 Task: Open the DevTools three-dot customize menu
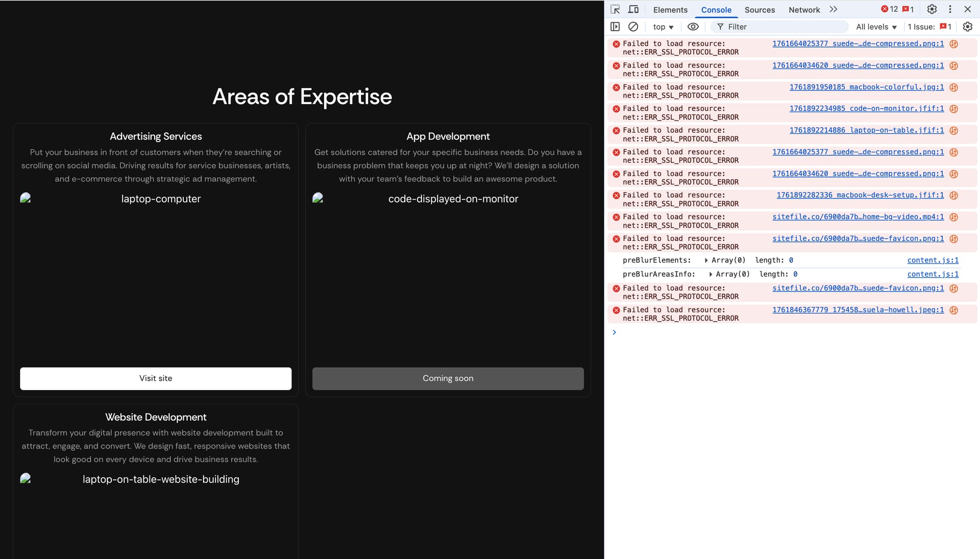click(x=950, y=9)
